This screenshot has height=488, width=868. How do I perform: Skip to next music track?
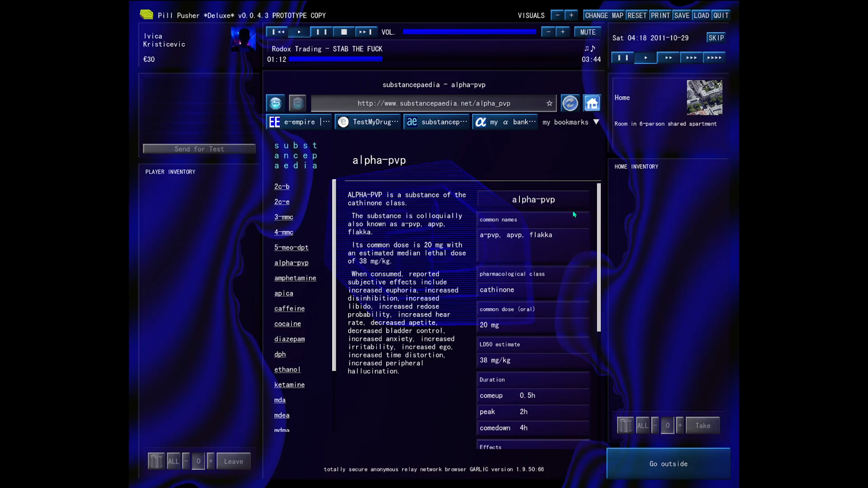point(366,32)
